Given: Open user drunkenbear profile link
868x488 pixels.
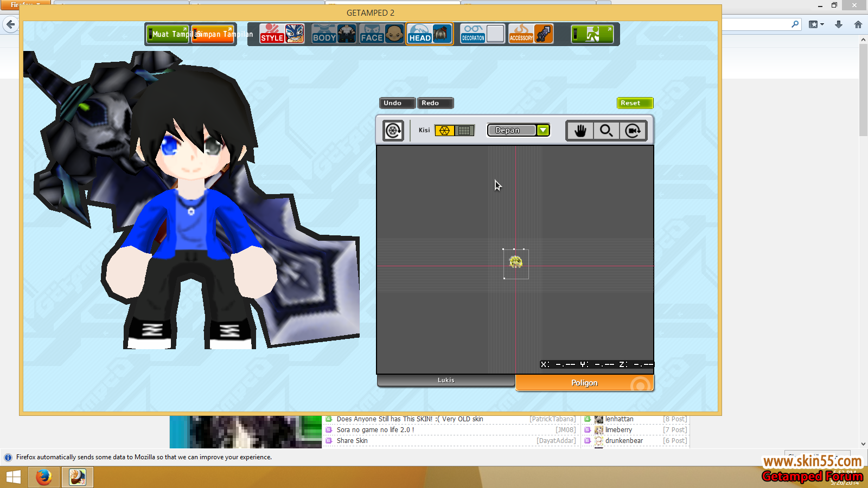Looking at the screenshot, I should click(624, 441).
